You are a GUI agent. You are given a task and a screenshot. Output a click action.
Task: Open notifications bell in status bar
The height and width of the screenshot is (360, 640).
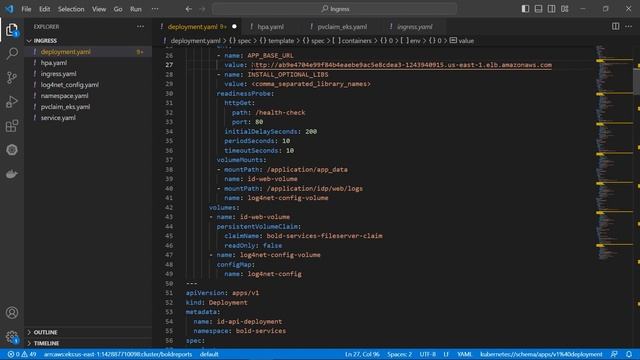[629, 354]
